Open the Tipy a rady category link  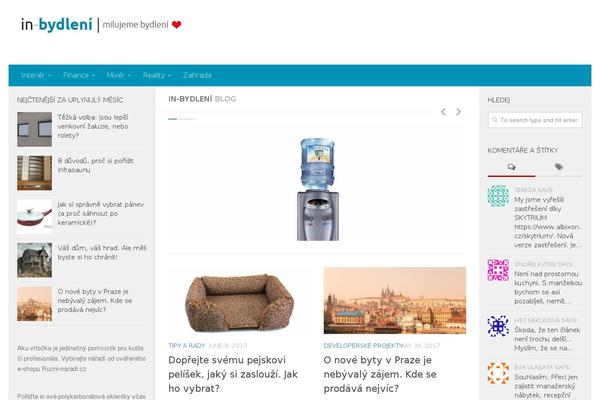point(187,346)
